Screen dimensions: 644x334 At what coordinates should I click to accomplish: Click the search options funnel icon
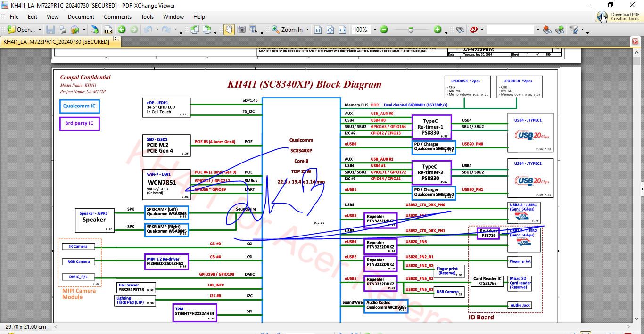(574, 29)
